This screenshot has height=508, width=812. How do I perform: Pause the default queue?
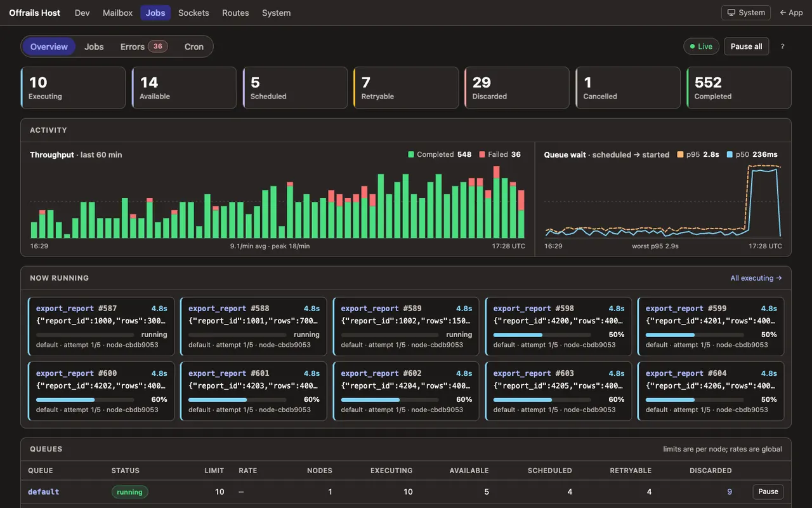coord(768,491)
